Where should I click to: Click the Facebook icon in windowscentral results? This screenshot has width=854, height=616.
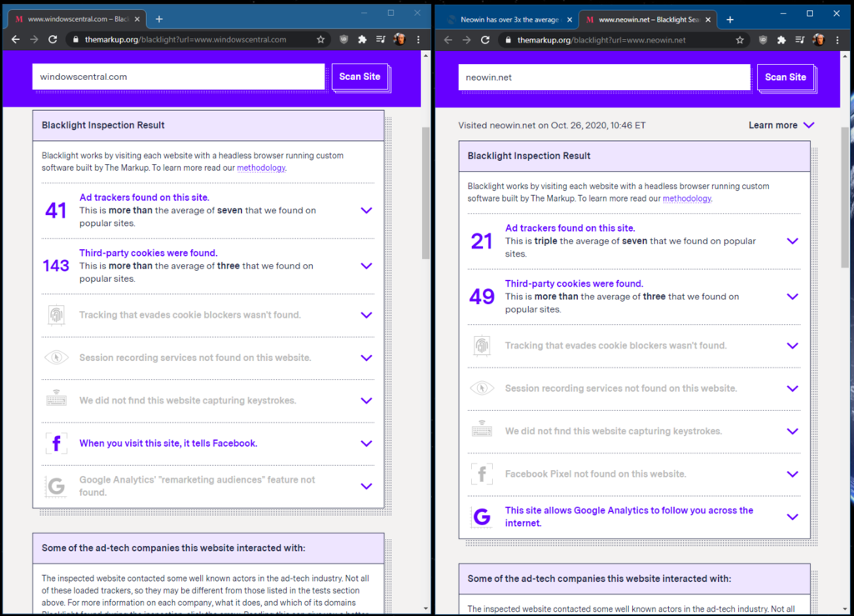point(56,443)
